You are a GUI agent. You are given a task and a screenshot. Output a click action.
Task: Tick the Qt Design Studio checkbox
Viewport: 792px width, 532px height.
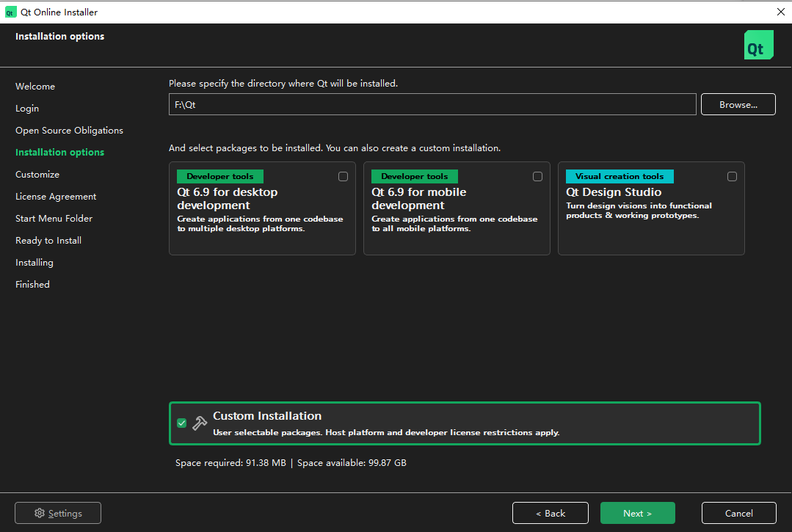732,177
